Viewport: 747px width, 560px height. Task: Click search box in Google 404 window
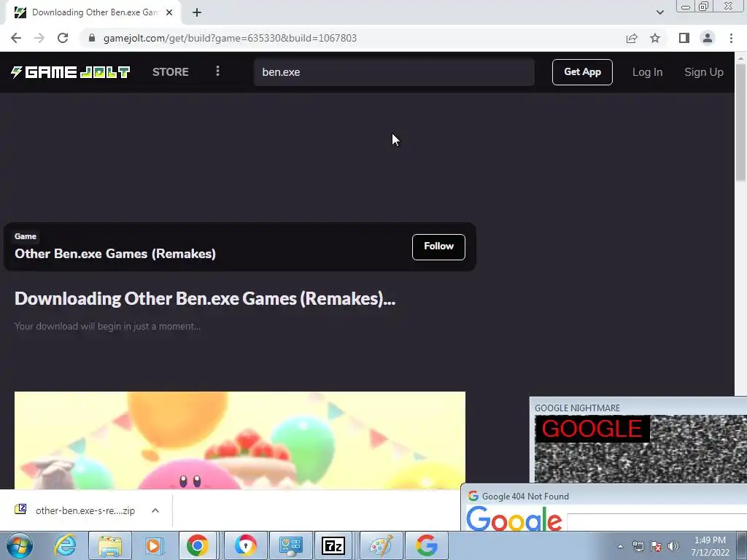pyautogui.click(x=657, y=522)
